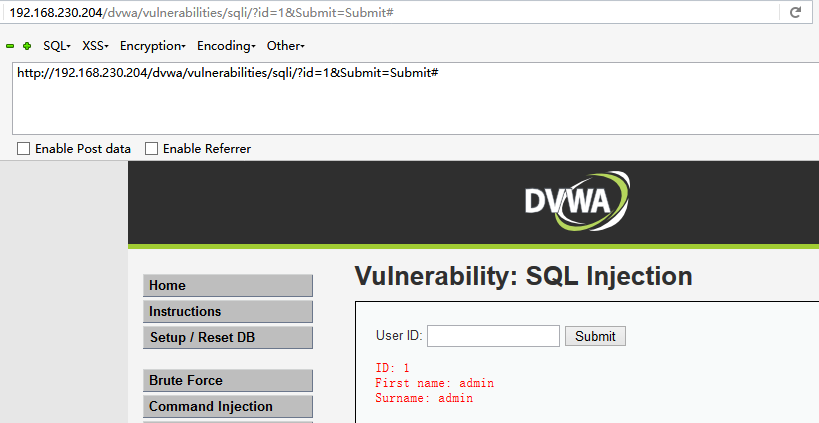
Task: Open the Instructions menu item
Action: [228, 312]
